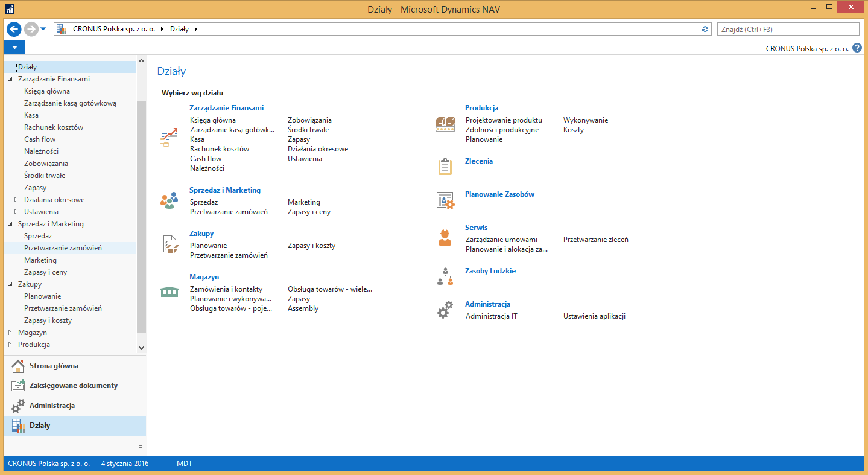Screen dimensions: 868x475
Task: Click the back navigation arrow
Action: coord(14,29)
